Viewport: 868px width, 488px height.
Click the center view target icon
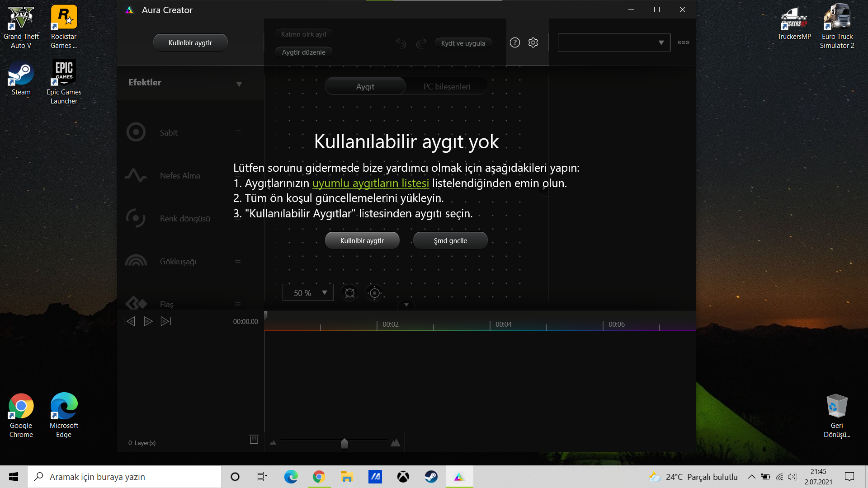point(374,293)
